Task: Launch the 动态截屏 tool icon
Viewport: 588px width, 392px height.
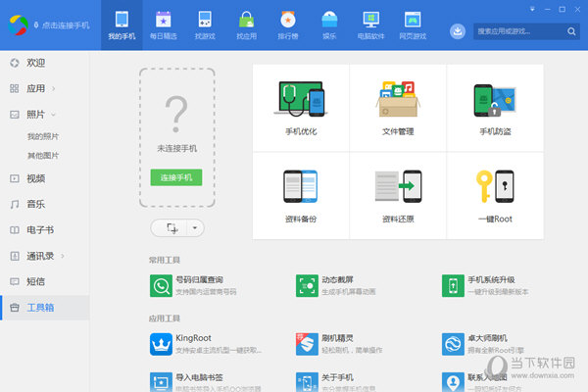Action: [x=307, y=286]
